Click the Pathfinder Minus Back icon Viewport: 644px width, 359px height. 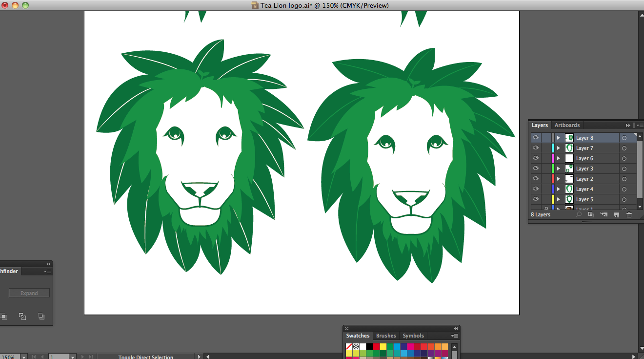point(41,317)
